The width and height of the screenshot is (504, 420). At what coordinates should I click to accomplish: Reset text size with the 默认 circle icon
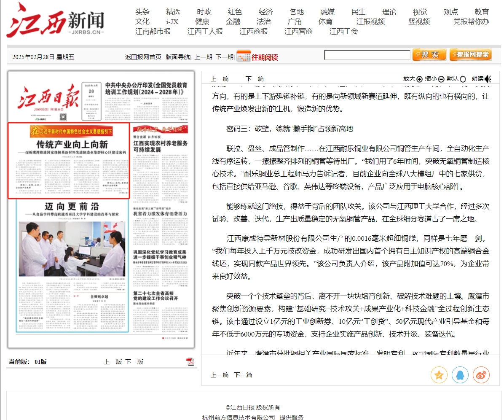coord(463,79)
